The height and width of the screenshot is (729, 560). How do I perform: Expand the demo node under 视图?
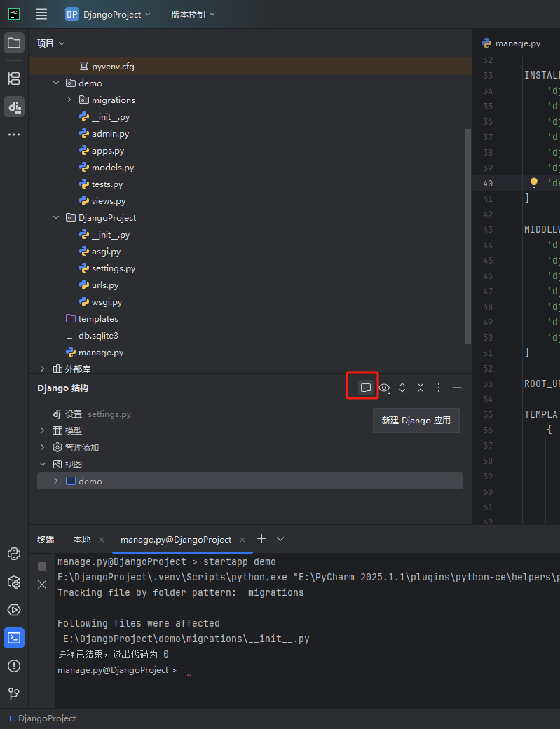click(56, 481)
